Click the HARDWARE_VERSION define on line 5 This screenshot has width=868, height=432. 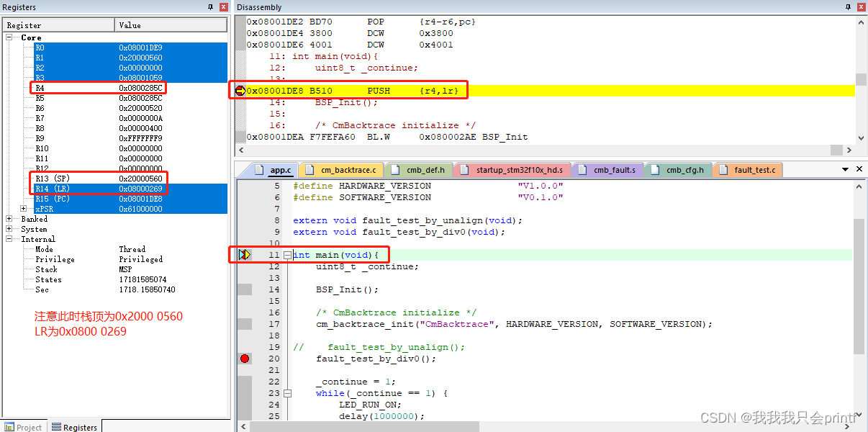tap(428, 186)
